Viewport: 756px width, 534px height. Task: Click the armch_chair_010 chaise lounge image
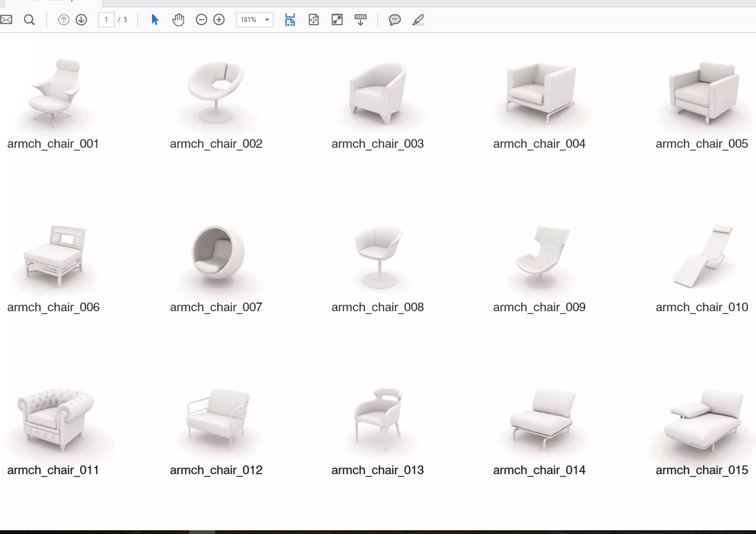[703, 256]
